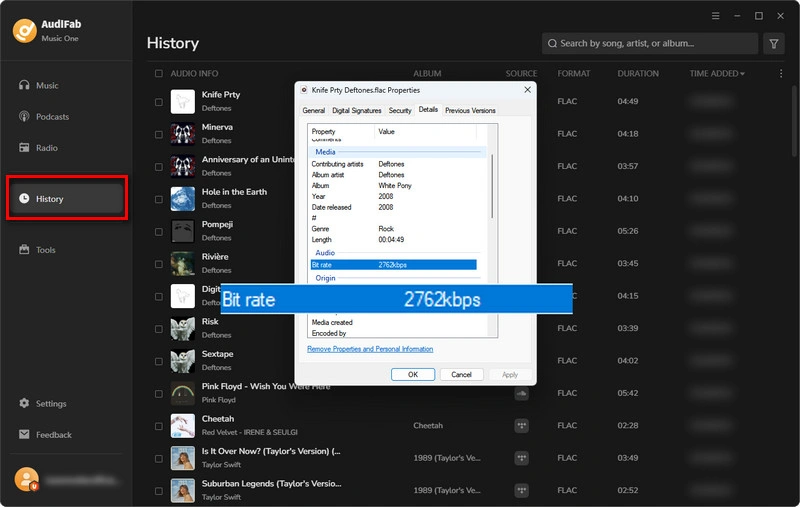Click the source icon for Is It Over Now row

[x=521, y=458]
